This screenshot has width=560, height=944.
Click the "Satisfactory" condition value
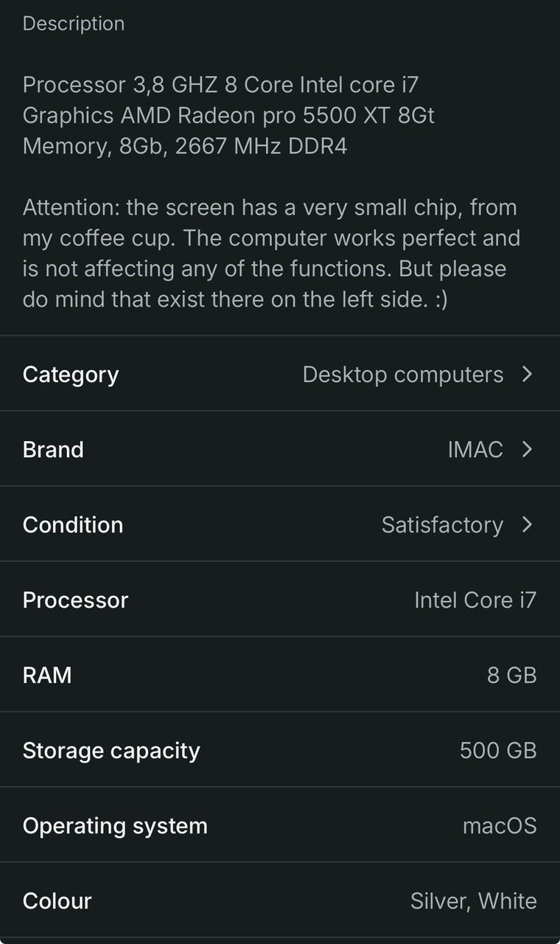coord(442,524)
